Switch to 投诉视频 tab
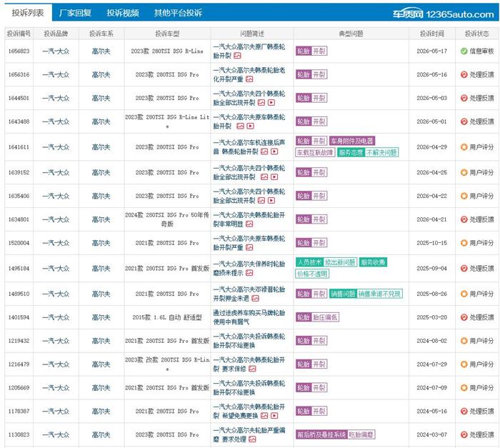The width and height of the screenshot is (500, 448). pos(123,13)
